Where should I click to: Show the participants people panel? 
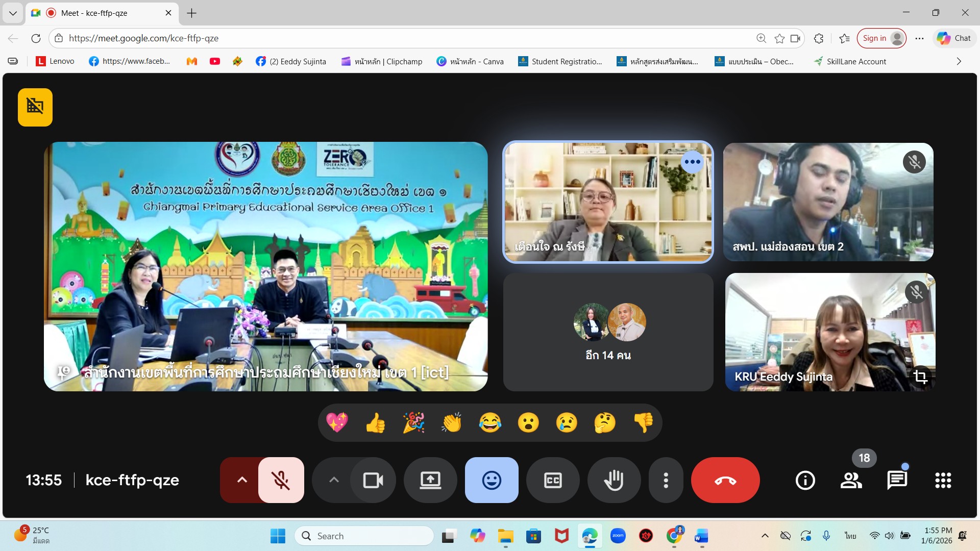(x=851, y=480)
